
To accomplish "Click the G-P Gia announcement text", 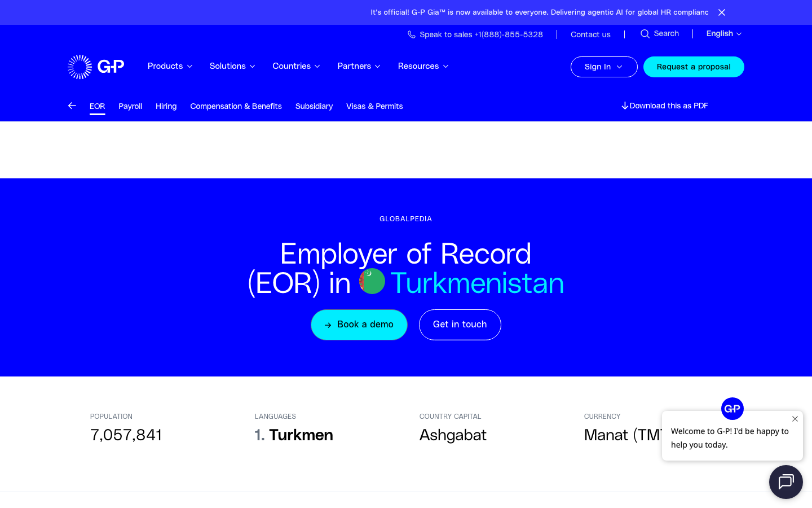I will tap(540, 12).
